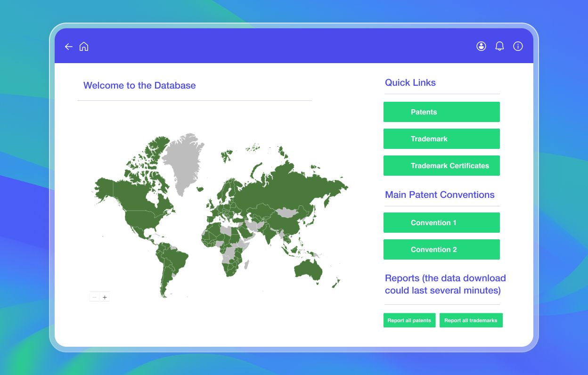588x375 pixels.
Task: Select the Convention 1 button
Action: coord(441,223)
